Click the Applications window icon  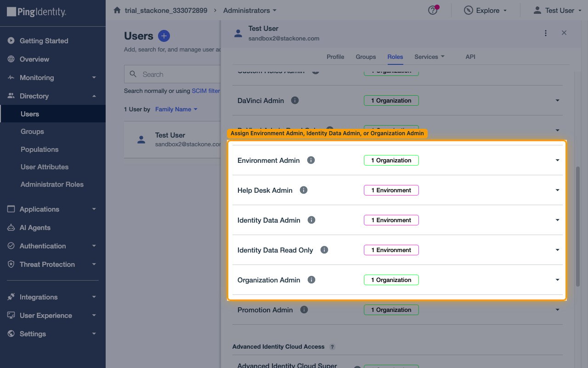(x=11, y=209)
